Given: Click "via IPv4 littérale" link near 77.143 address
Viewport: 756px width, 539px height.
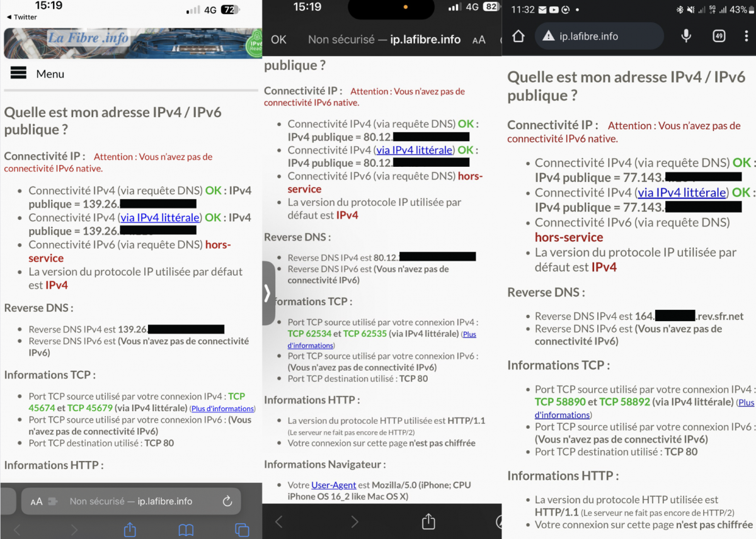Looking at the screenshot, I should 682,193.
